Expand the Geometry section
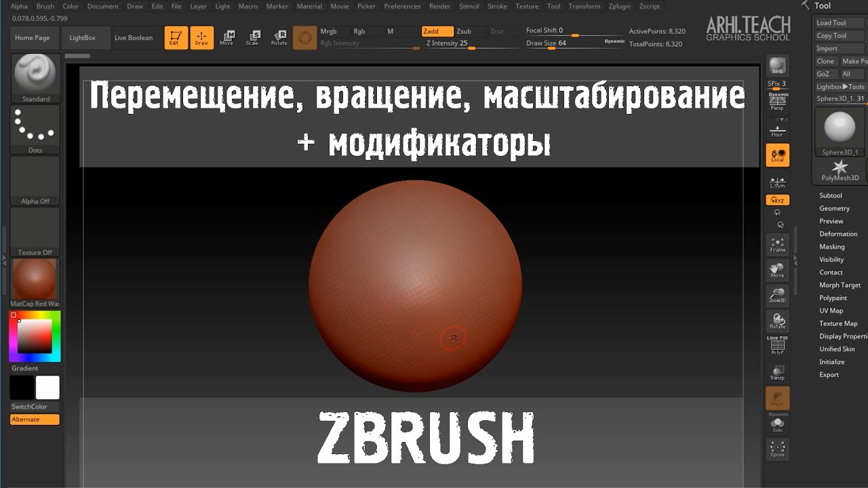 coord(834,208)
